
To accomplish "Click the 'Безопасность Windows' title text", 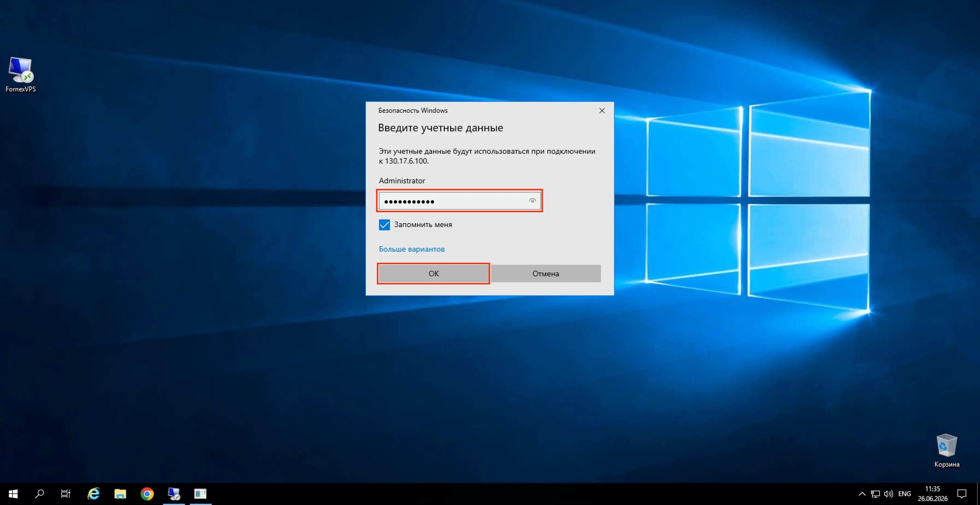I will (413, 110).
